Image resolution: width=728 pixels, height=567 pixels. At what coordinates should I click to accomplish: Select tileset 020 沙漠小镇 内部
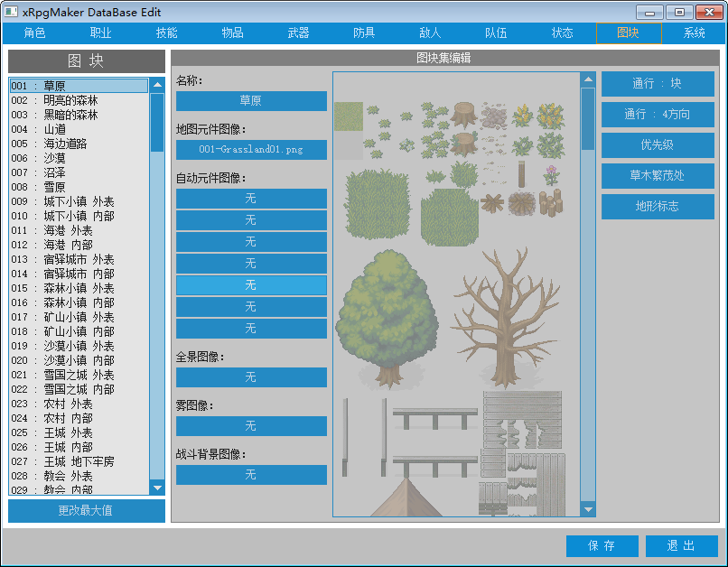click(79, 360)
